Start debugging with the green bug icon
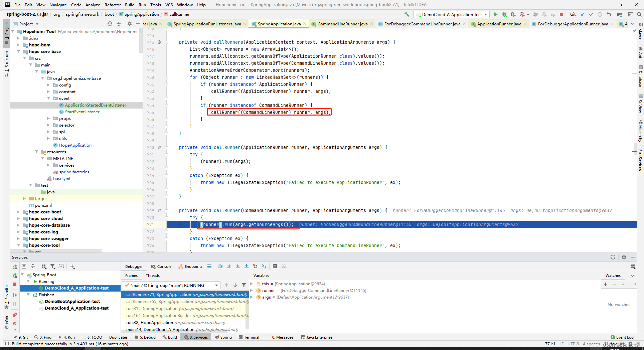644x350 pixels. pos(504,14)
